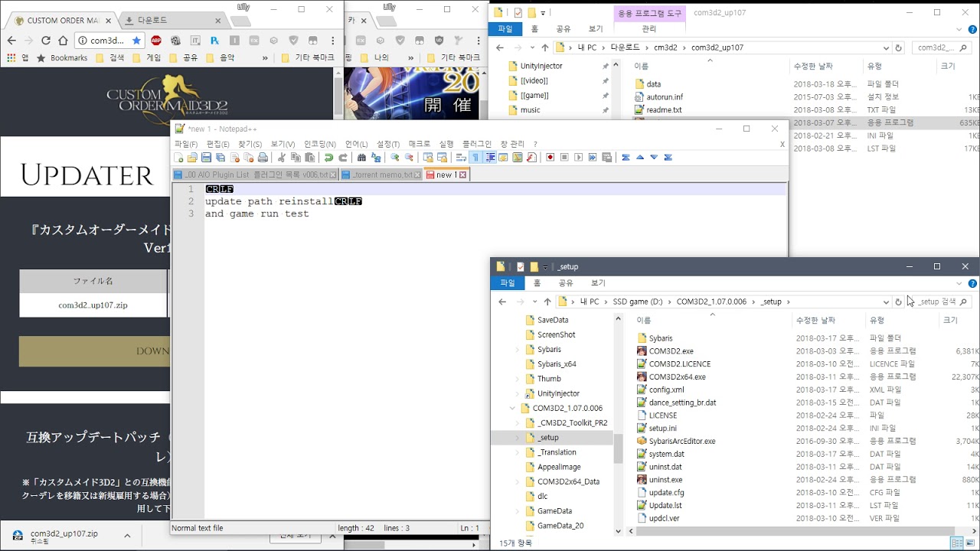Toggle Show All Characters pilcrow icon
The height and width of the screenshot is (551, 980).
(475, 158)
